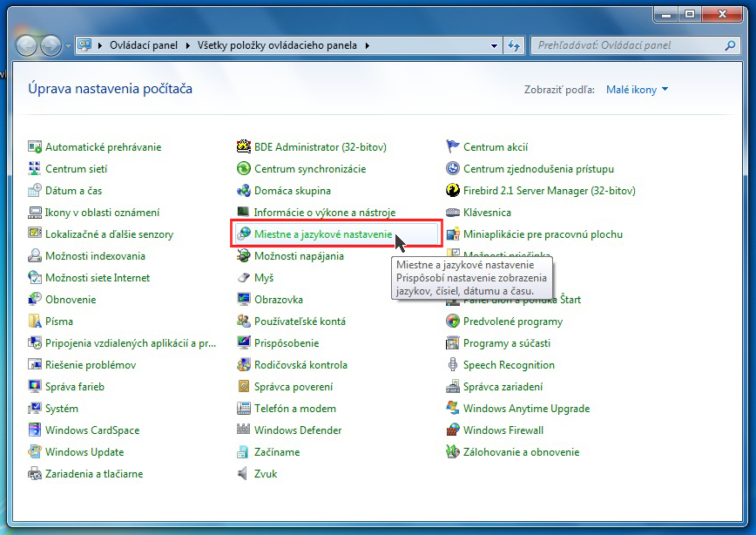Image resolution: width=756 pixels, height=535 pixels.
Task: Open Pripojenia vzdialených aplikácií link
Action: click(131, 343)
